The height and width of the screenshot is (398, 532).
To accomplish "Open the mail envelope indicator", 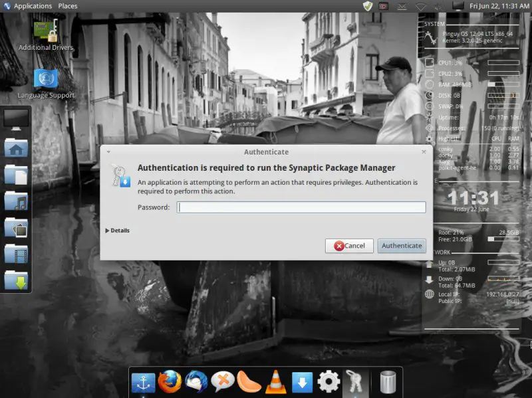I will click(x=402, y=7).
